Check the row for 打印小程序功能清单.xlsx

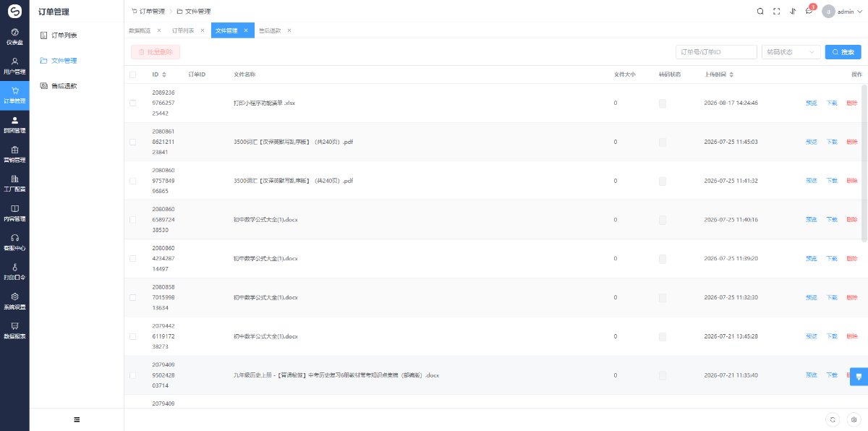tap(132, 103)
